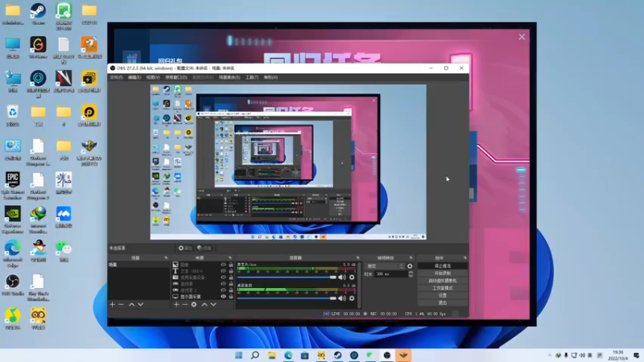Open source properties gear in sources toolbar
This screenshot has height=362, width=644.
[x=194, y=305]
